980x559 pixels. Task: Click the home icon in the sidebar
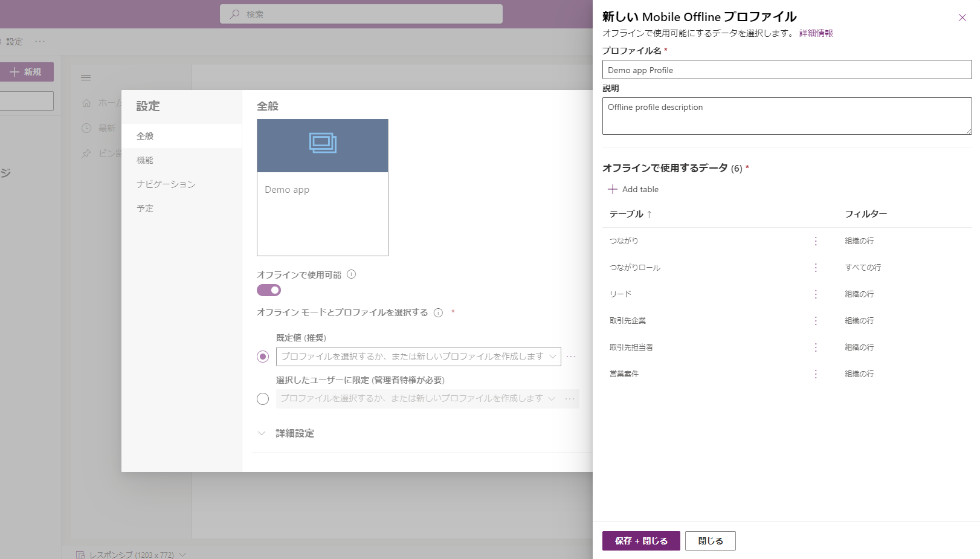pos(86,103)
